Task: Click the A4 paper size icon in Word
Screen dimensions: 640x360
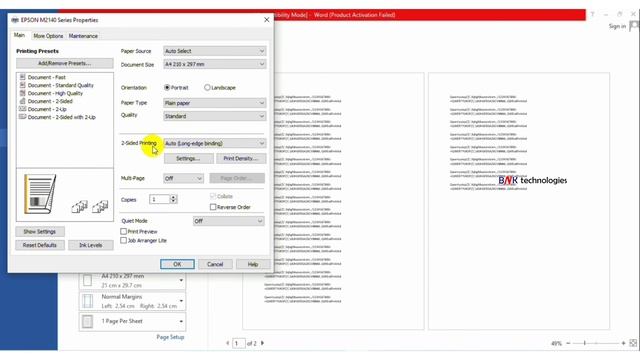Action: pyautogui.click(x=87, y=280)
